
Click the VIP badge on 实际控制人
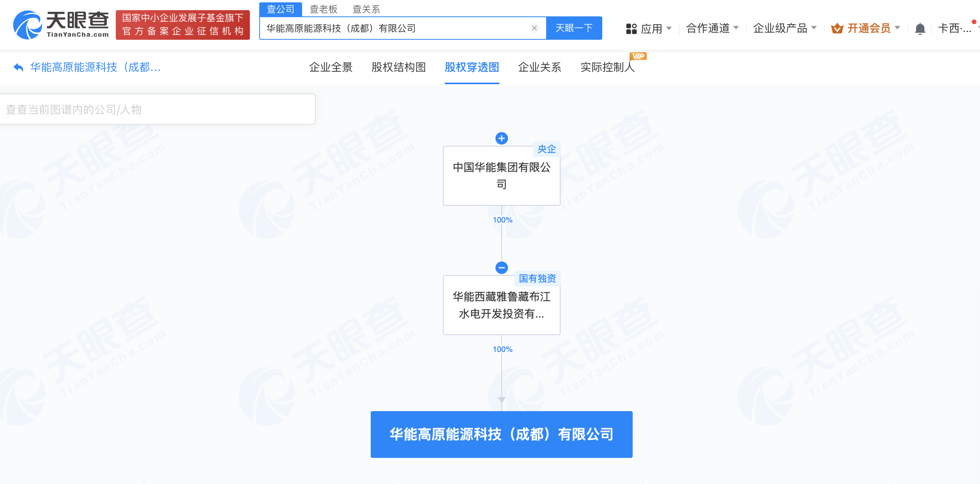(x=638, y=56)
